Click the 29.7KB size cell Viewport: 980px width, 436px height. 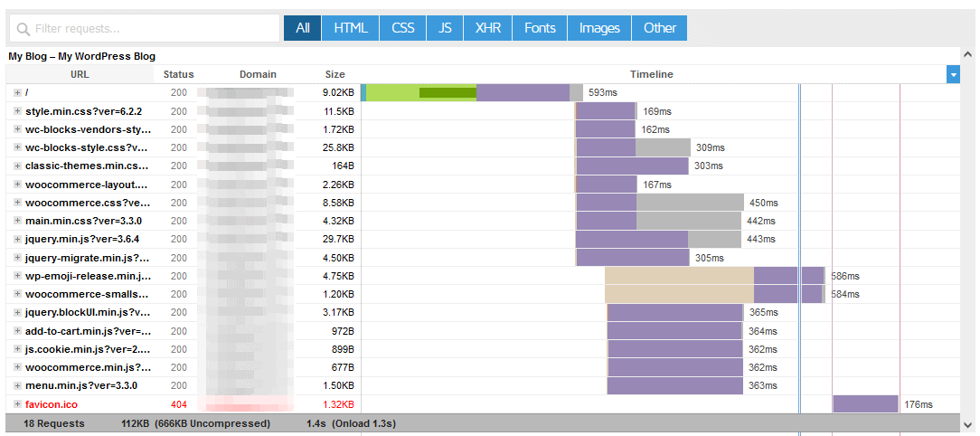point(339,239)
